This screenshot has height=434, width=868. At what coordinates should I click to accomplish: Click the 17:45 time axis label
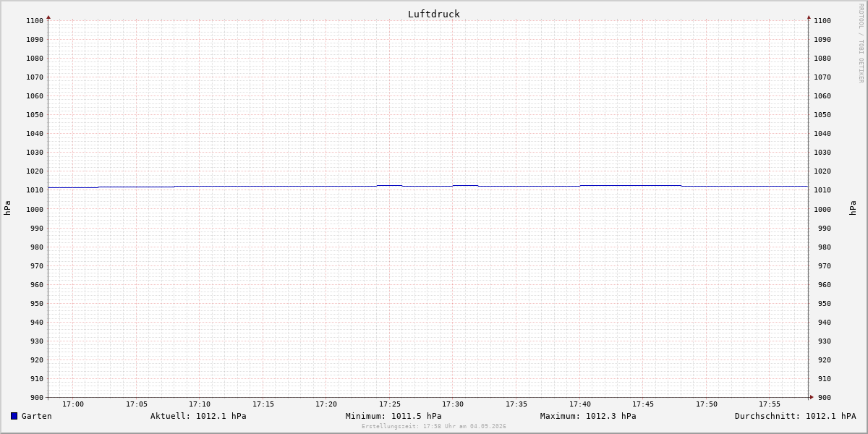[x=643, y=404]
